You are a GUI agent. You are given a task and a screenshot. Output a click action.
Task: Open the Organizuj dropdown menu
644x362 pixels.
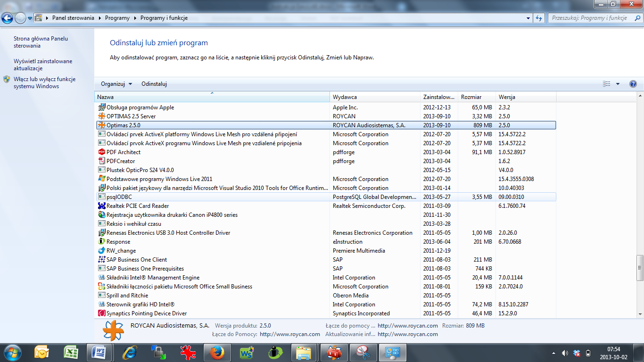click(x=116, y=84)
